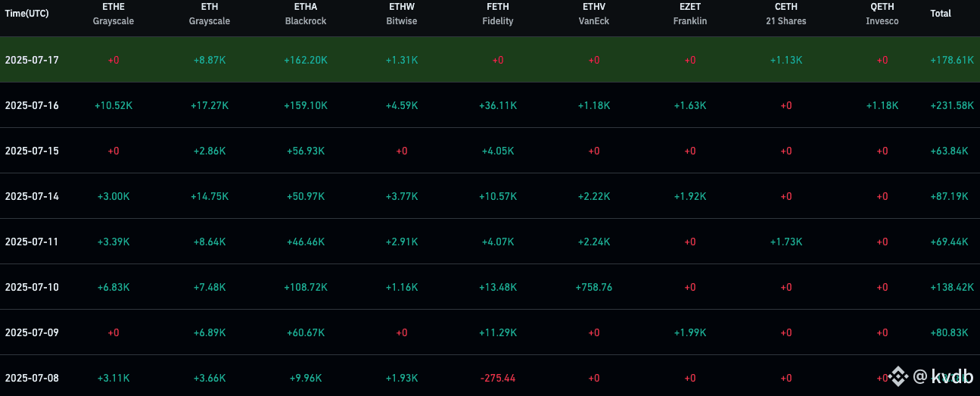Click the Time(UTC) column header

[27, 14]
